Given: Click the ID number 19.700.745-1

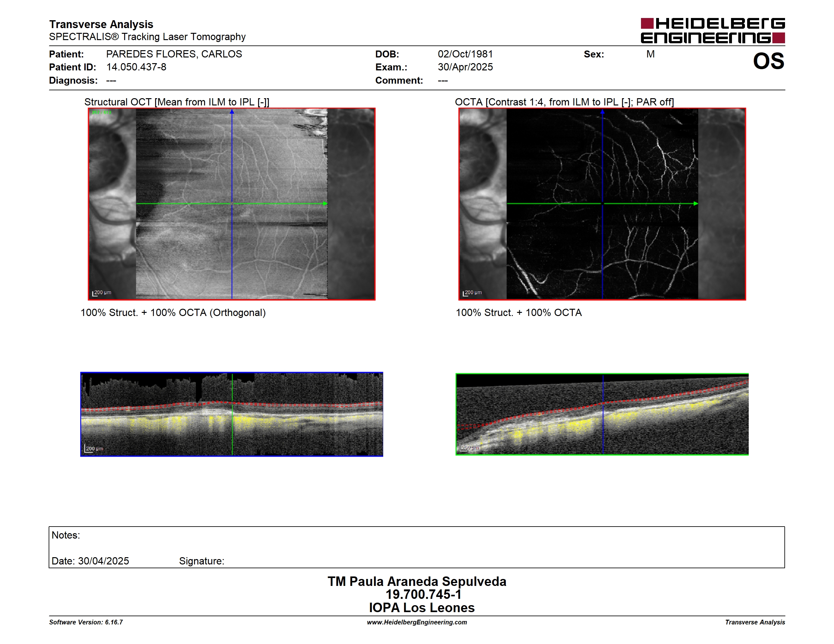Looking at the screenshot, I should pyautogui.click(x=423, y=594).
